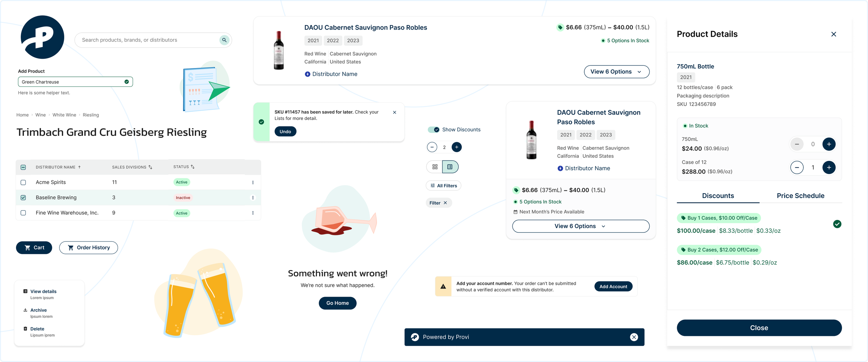
Task: Go to Wine breadcrumb
Action: click(x=41, y=115)
